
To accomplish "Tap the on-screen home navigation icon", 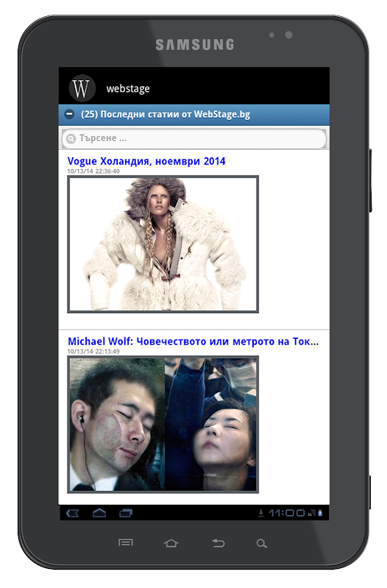I will tap(99, 513).
